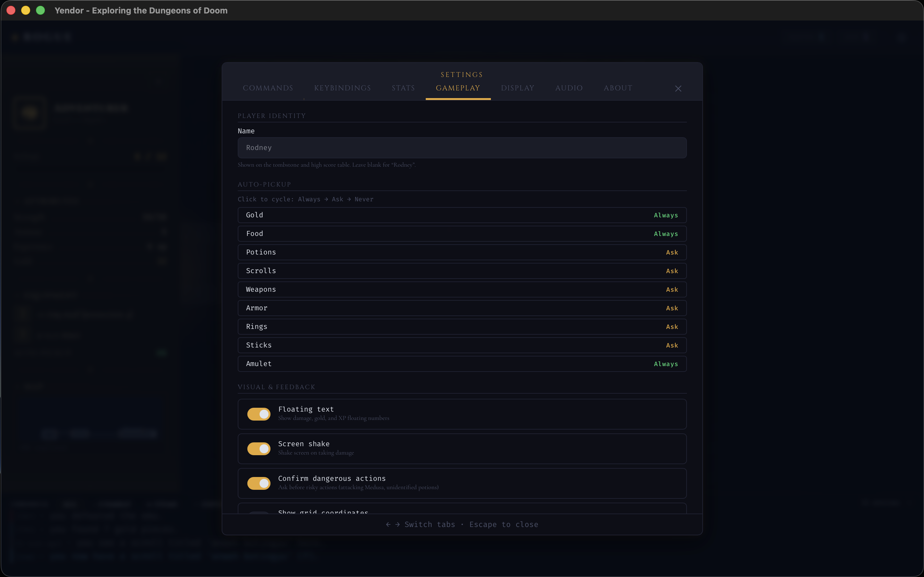Viewport: 924px width, 577px height.
Task: Cycle Weapons pickup setting
Action: [x=462, y=289]
